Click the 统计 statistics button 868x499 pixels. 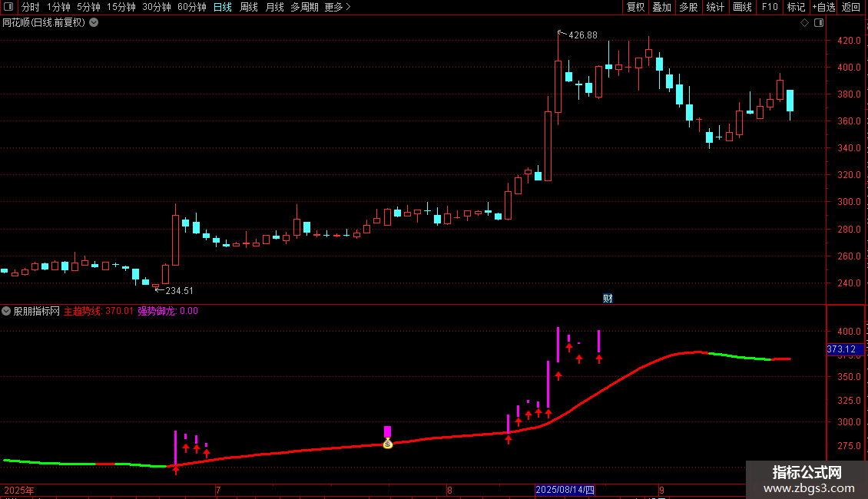(x=715, y=7)
